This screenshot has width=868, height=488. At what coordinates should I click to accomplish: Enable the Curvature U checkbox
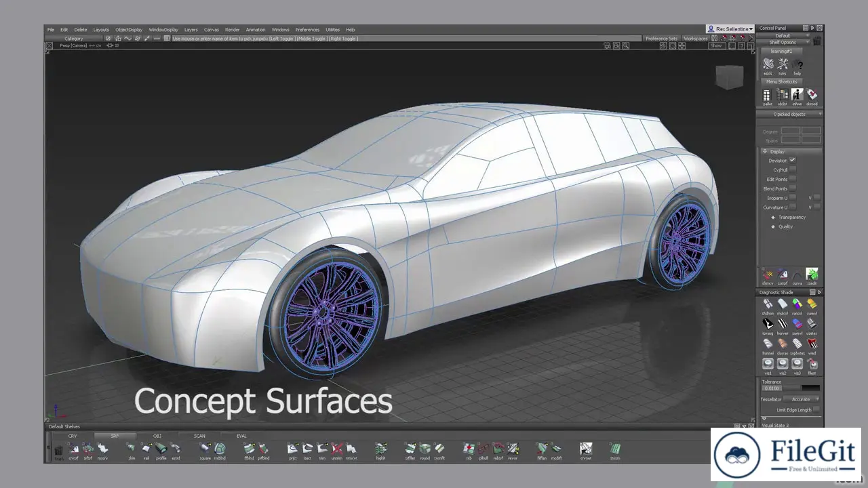point(792,207)
